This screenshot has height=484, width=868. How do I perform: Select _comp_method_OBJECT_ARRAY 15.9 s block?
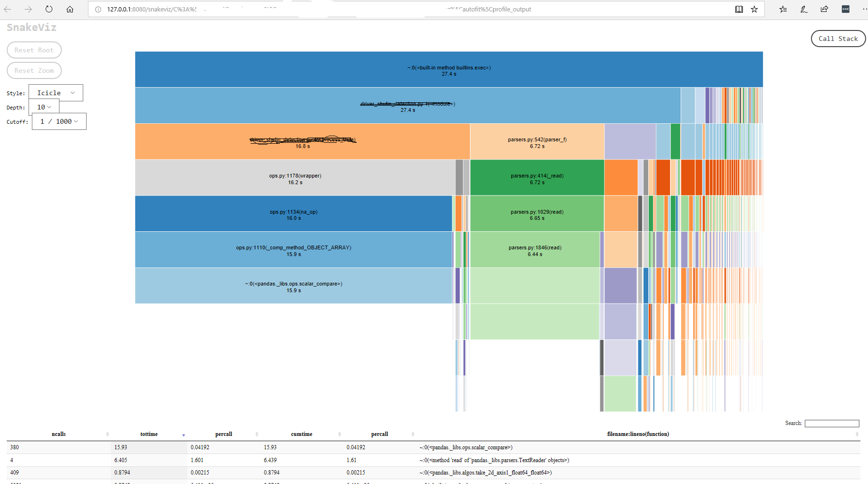[293, 250]
